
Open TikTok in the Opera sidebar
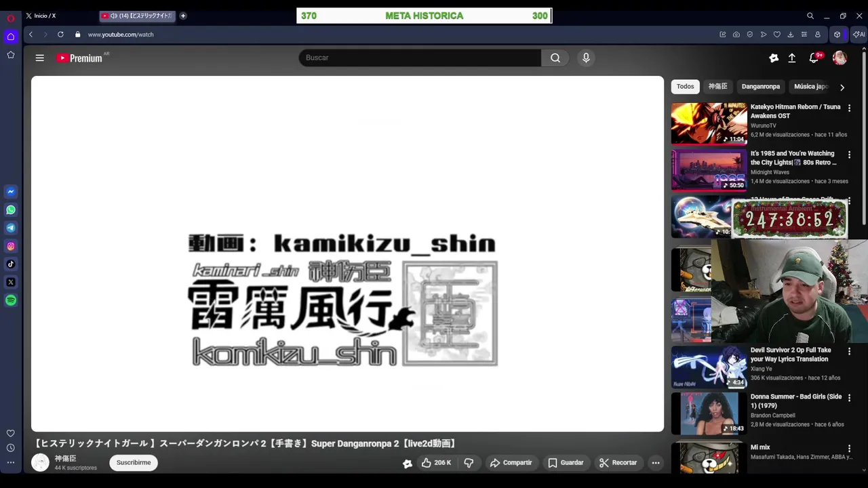coord(11,264)
